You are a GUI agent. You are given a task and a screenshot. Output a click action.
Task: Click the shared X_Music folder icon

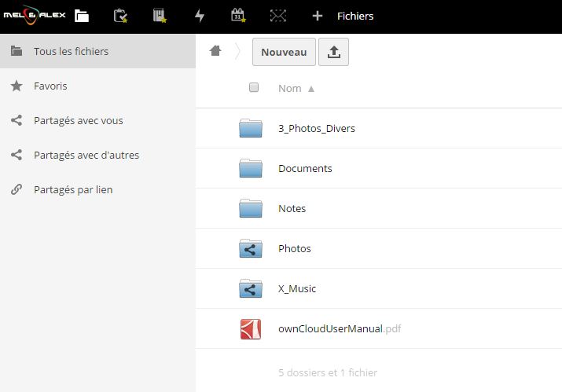(x=251, y=288)
